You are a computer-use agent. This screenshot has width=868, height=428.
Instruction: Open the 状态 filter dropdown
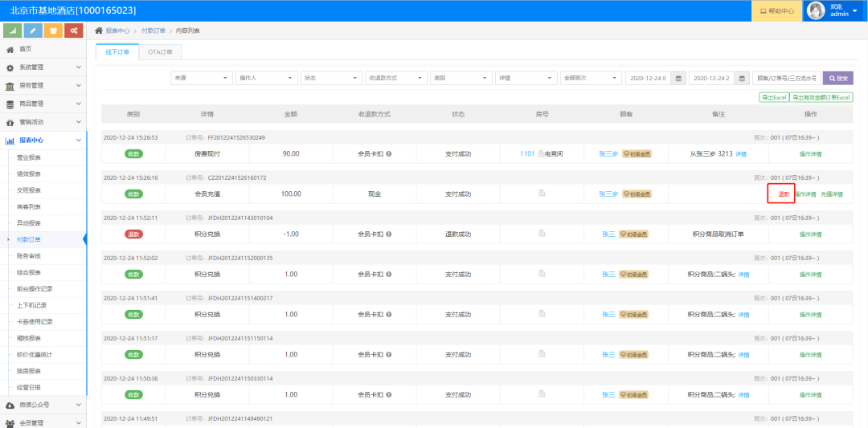point(332,78)
